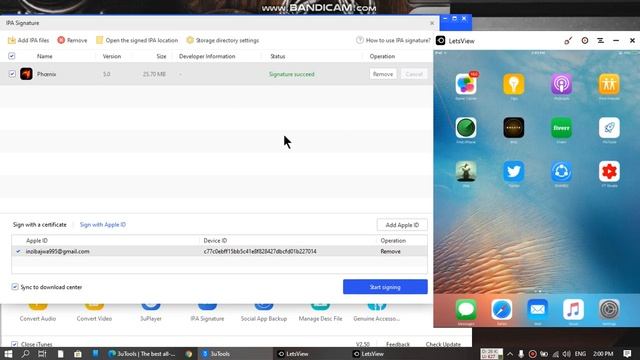Toggle the checkmark beside the gmail Apple ID

click(18, 251)
